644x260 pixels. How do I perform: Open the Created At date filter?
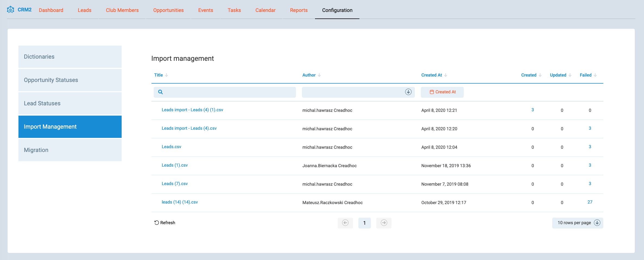pyautogui.click(x=442, y=92)
